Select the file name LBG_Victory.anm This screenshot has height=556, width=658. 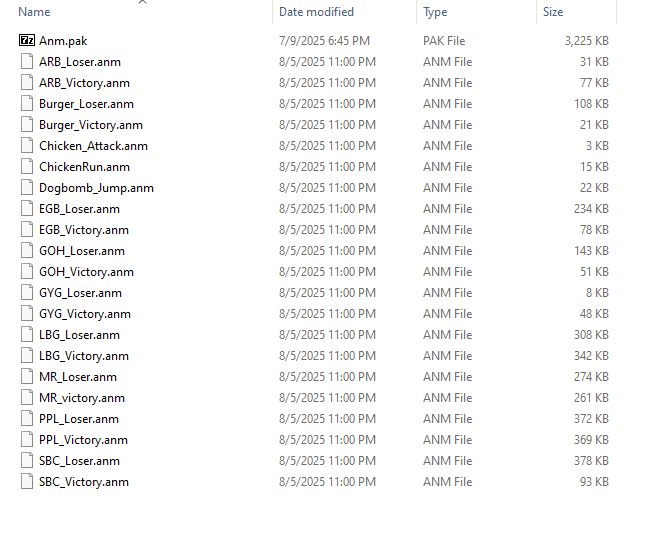click(84, 355)
